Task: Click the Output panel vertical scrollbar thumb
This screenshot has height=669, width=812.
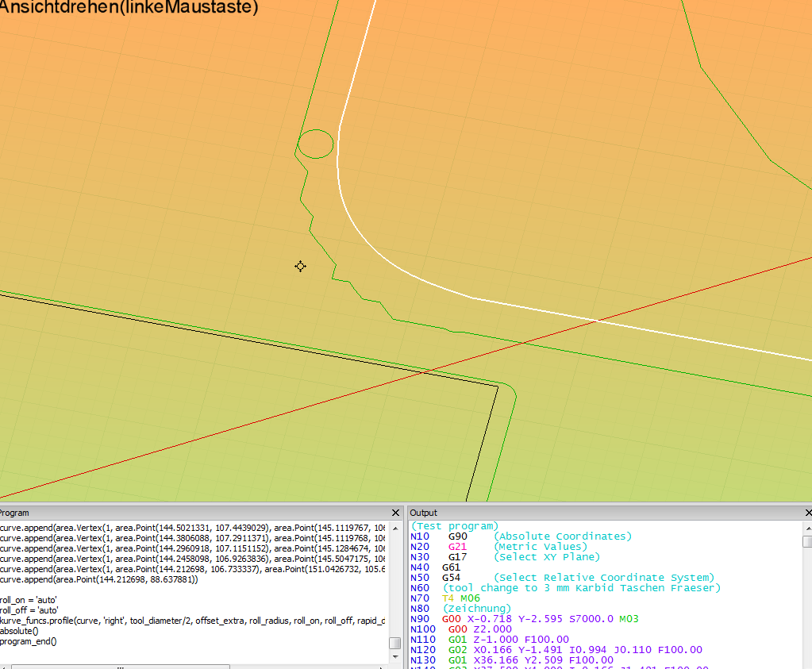Action: [x=807, y=542]
